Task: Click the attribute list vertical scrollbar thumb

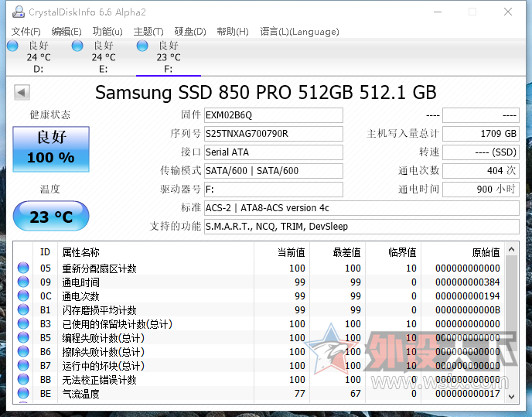Action: tap(512, 304)
